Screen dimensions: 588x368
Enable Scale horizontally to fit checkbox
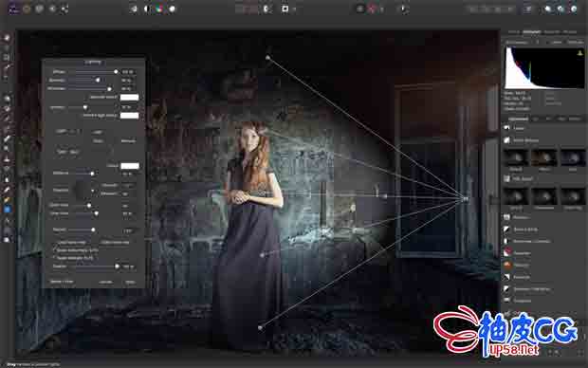tap(54, 249)
